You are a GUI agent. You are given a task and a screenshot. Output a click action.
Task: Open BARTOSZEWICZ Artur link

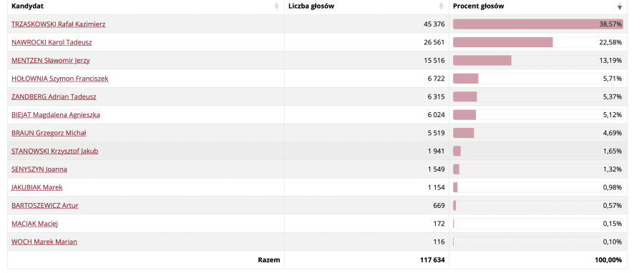(x=45, y=205)
